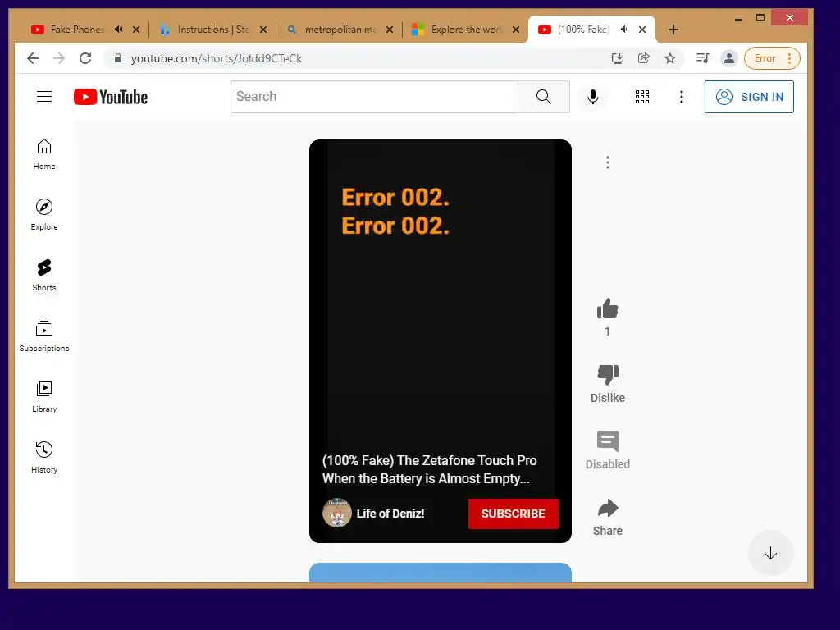The image size is (840, 630).
Task: Go to Home in sidebar
Action: (44, 154)
